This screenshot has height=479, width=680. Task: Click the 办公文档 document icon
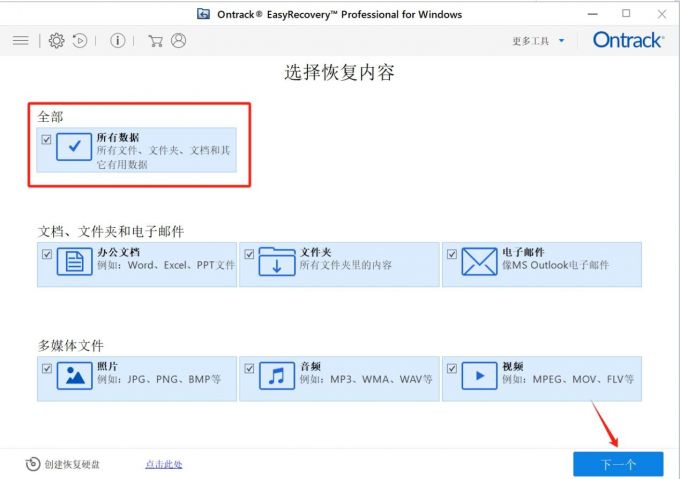pyautogui.click(x=75, y=261)
